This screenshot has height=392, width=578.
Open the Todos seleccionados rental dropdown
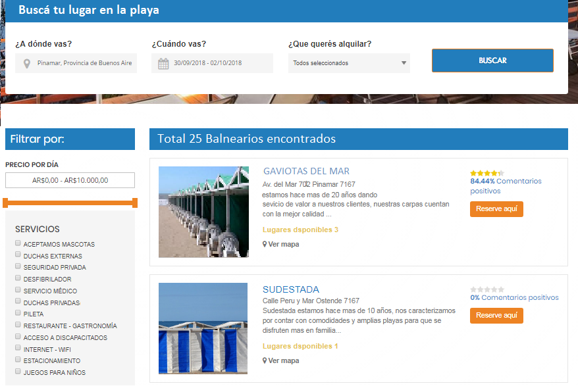coord(349,63)
